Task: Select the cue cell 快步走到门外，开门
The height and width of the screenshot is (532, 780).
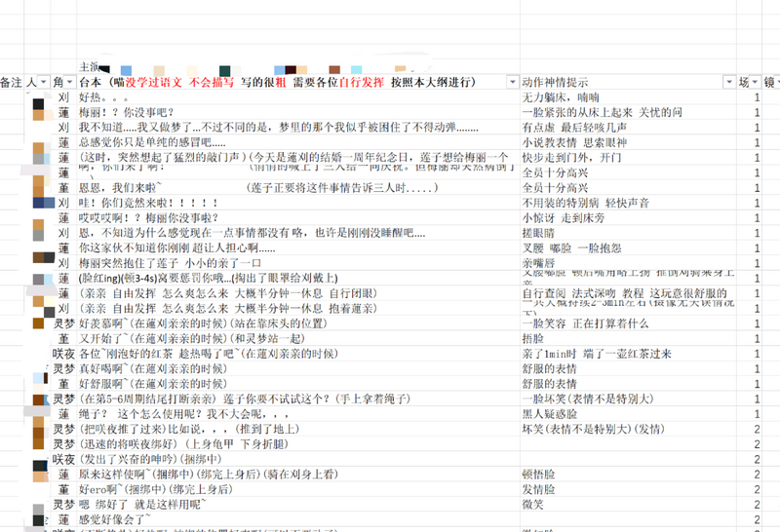Action: coord(628,158)
